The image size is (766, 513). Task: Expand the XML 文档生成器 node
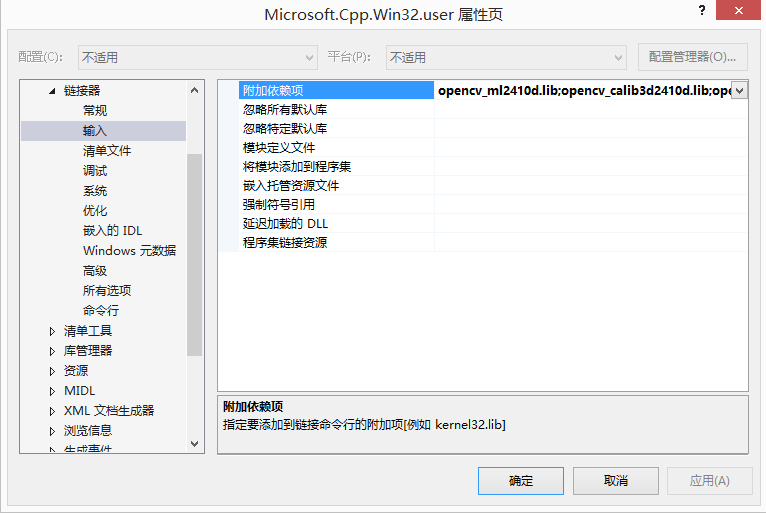(52, 411)
